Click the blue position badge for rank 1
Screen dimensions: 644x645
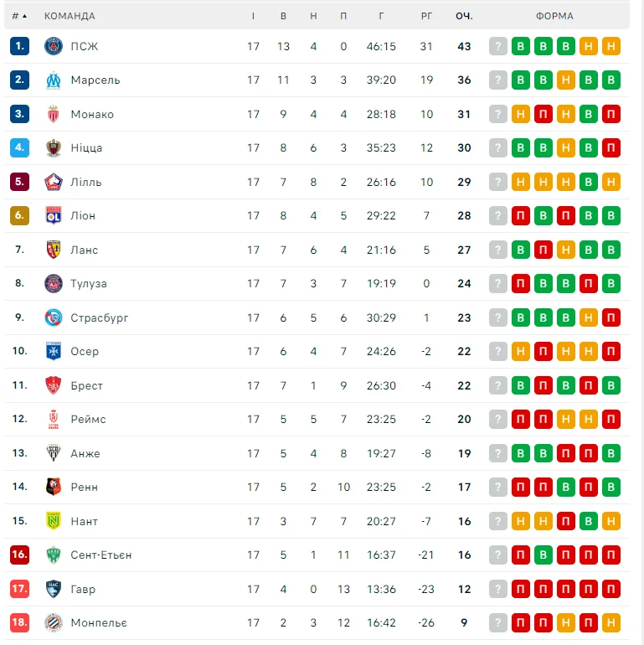(20, 46)
